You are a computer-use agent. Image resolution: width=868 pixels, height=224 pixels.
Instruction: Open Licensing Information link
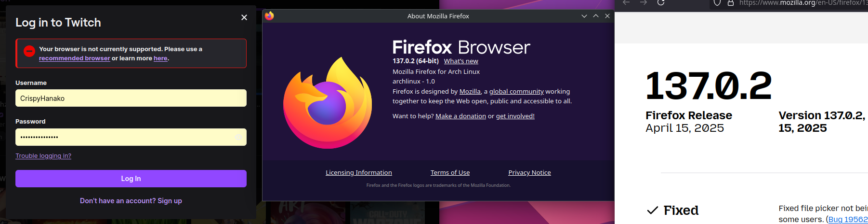[x=359, y=172]
